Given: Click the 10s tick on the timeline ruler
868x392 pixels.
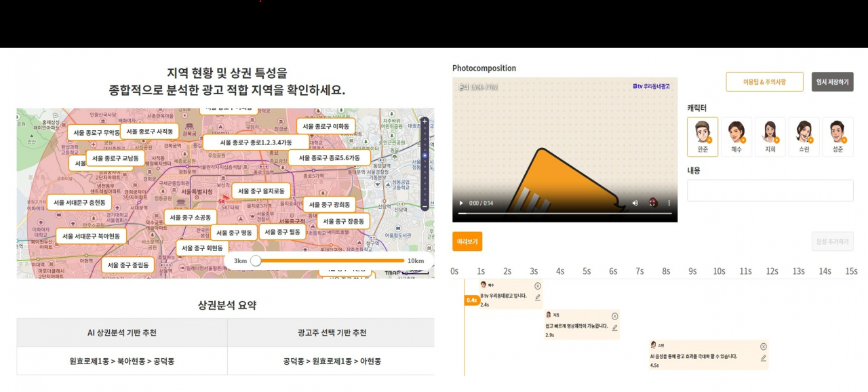Looking at the screenshot, I should pyautogui.click(x=719, y=271).
